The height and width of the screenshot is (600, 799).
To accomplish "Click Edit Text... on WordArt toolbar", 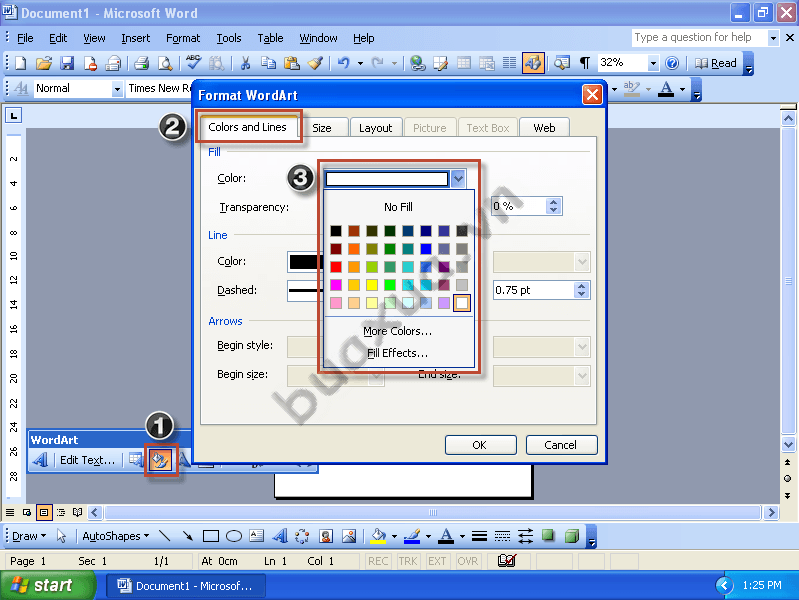I will point(87,460).
